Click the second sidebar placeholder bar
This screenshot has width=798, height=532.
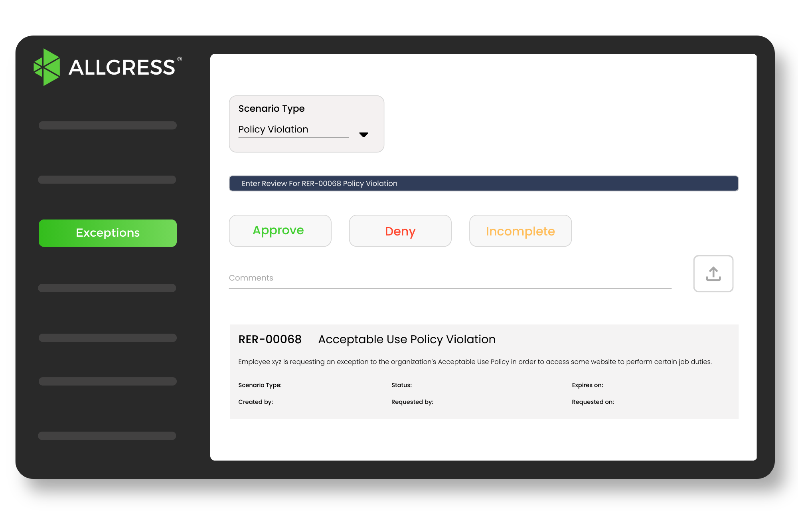pyautogui.click(x=107, y=180)
